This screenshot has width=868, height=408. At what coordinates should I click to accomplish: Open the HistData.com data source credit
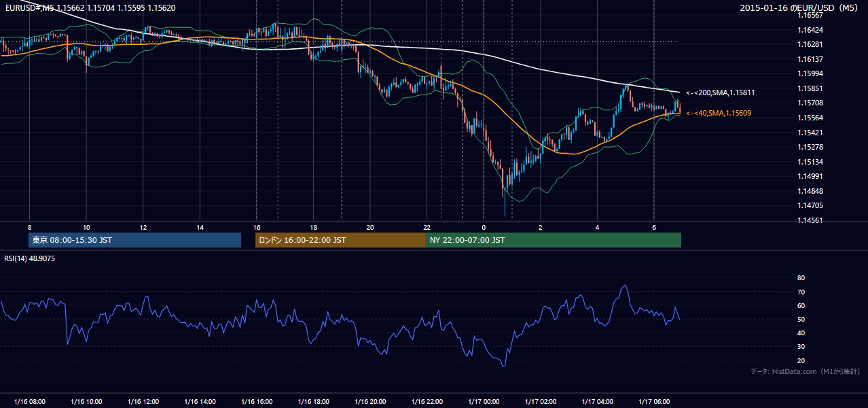pyautogui.click(x=805, y=372)
